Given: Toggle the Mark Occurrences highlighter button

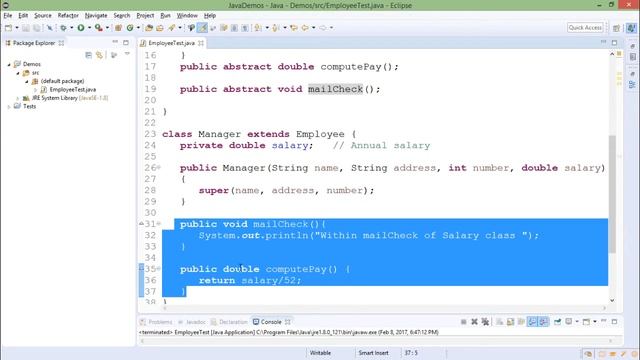Looking at the screenshot, I should pyautogui.click(x=202, y=28).
